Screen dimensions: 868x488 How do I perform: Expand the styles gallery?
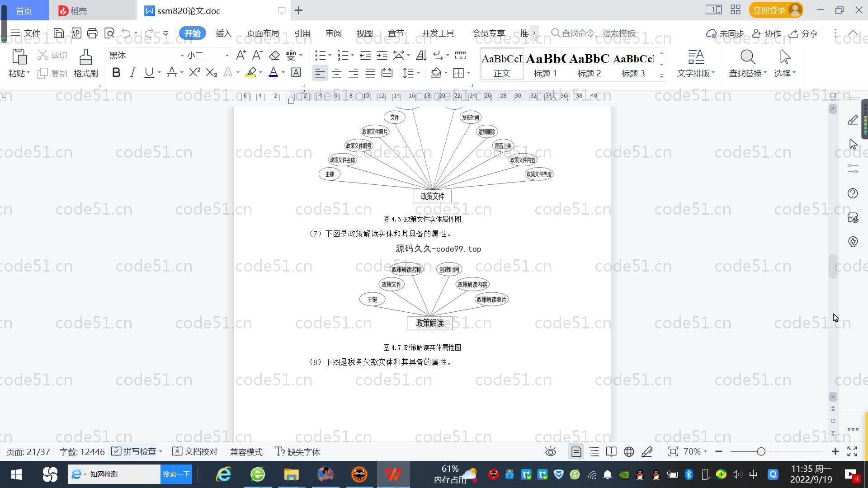(x=661, y=76)
